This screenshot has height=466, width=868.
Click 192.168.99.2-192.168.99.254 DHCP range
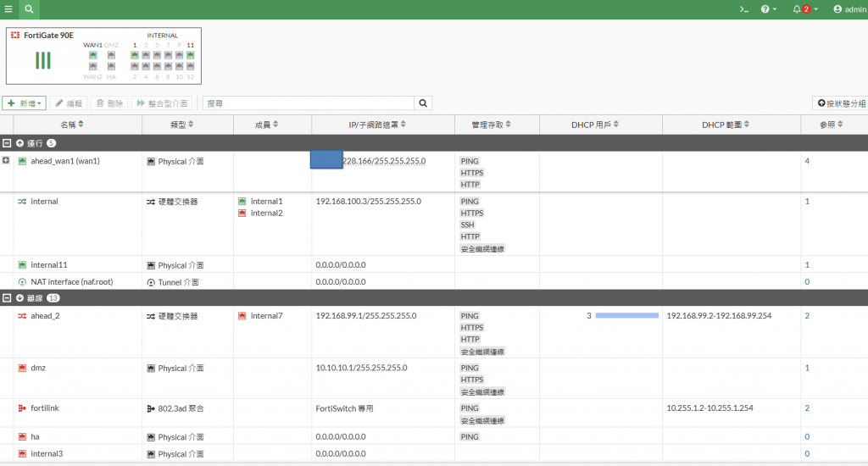(719, 315)
